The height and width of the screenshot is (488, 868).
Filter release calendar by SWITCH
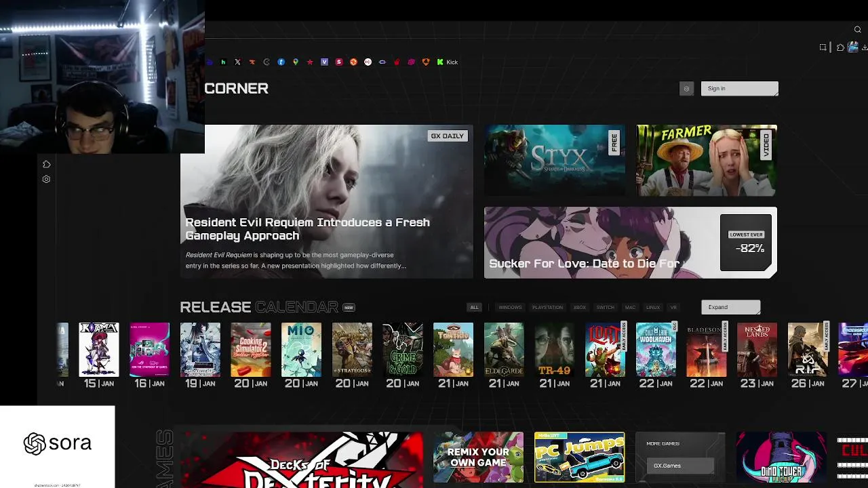tap(606, 307)
